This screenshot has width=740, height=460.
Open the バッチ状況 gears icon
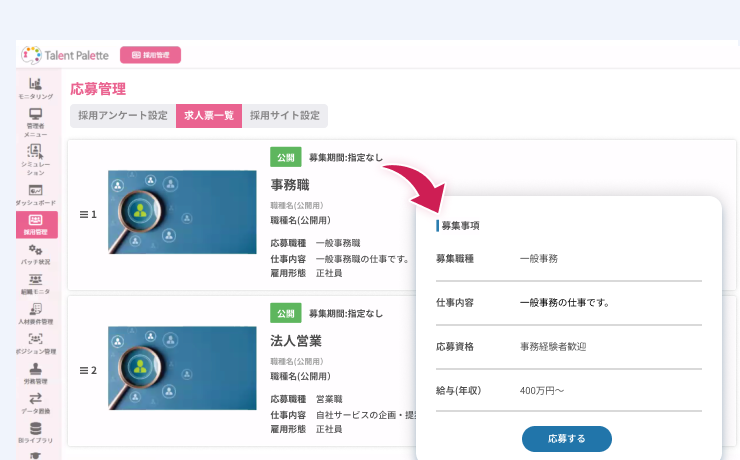(35, 254)
